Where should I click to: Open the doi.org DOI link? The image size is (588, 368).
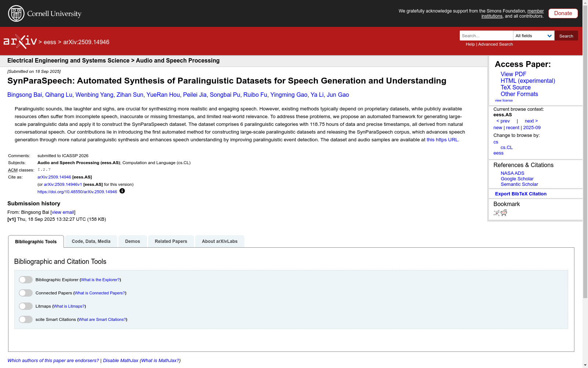pyautogui.click(x=77, y=192)
